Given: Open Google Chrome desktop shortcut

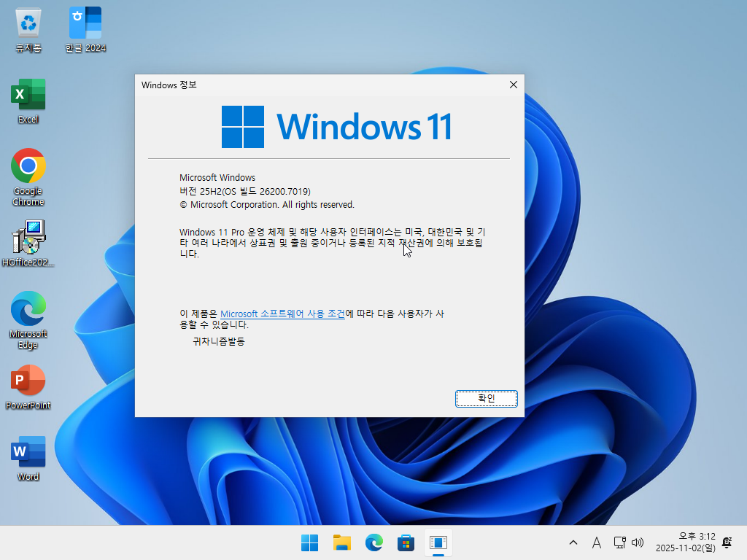Looking at the screenshot, I should point(28,178).
